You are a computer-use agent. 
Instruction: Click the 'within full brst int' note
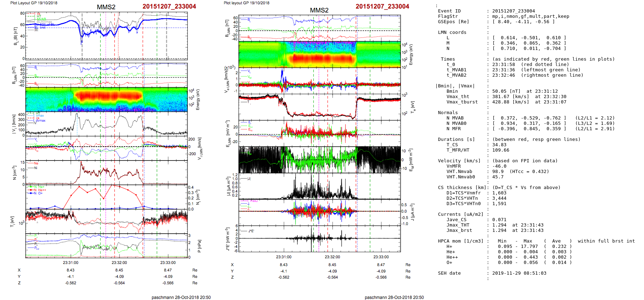(x=606, y=241)
